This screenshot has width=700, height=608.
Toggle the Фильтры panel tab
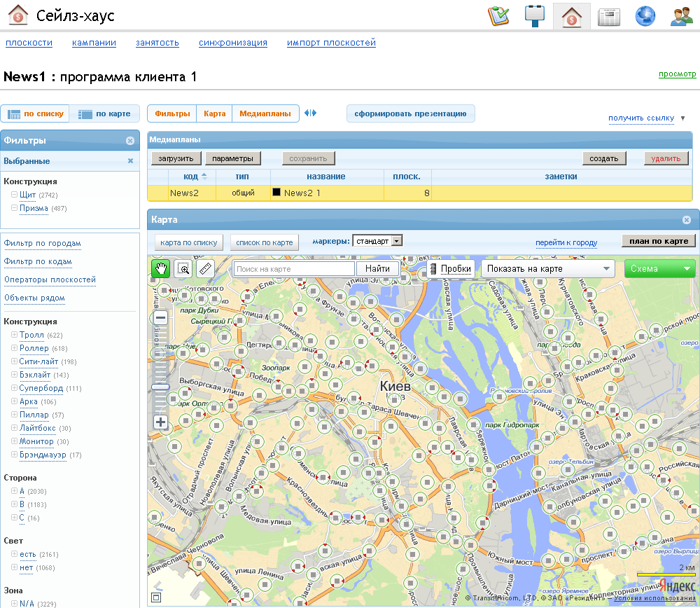coord(172,113)
